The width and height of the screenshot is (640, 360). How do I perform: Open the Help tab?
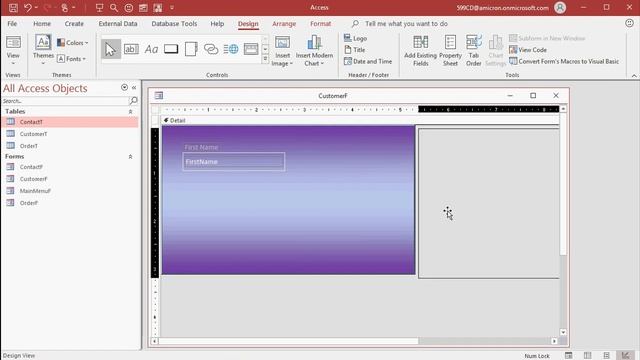(217, 24)
